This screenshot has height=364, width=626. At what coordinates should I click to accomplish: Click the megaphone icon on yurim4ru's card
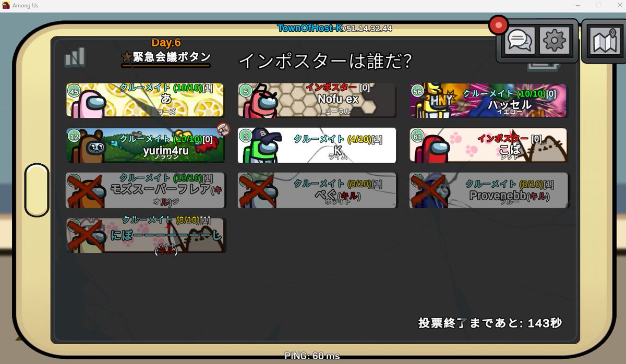(x=223, y=128)
